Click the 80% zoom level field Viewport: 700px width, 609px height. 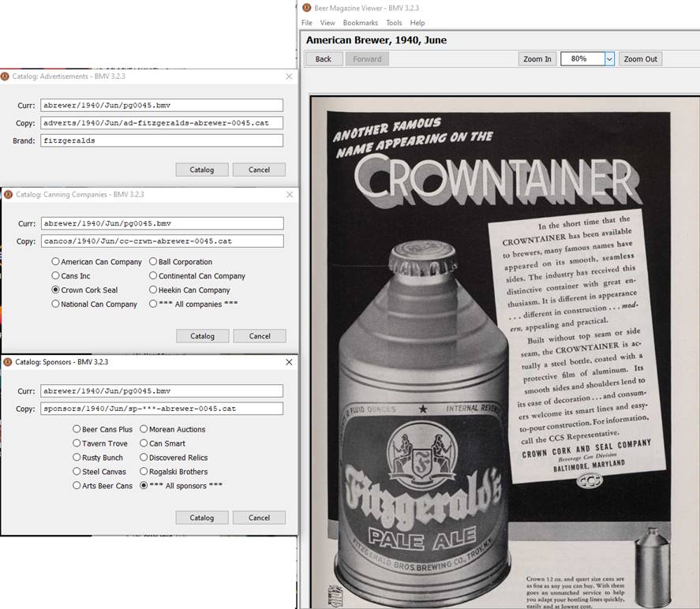click(582, 59)
